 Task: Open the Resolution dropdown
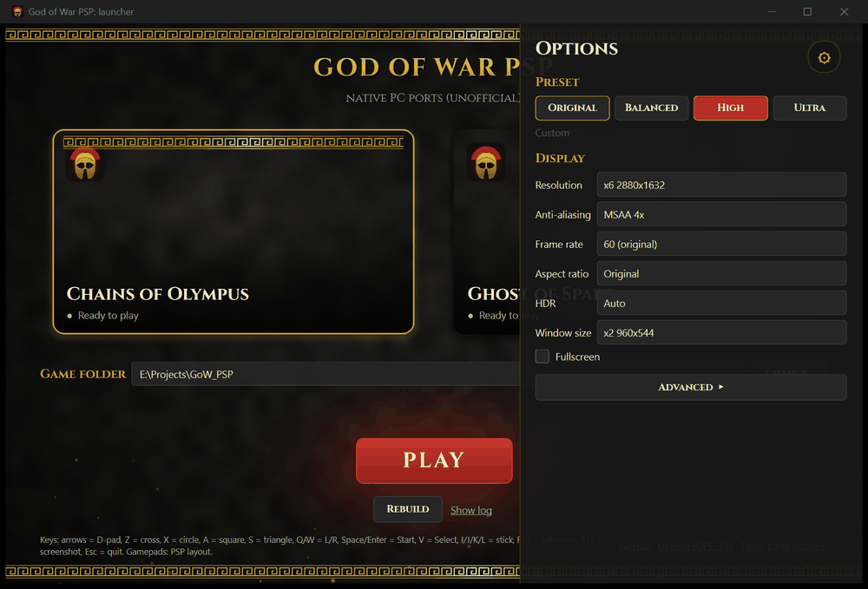721,185
